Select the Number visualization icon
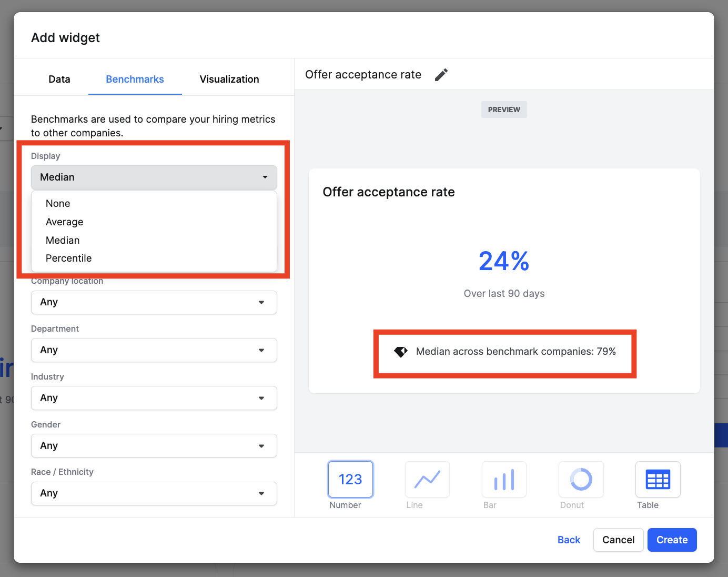728x577 pixels. tap(350, 479)
